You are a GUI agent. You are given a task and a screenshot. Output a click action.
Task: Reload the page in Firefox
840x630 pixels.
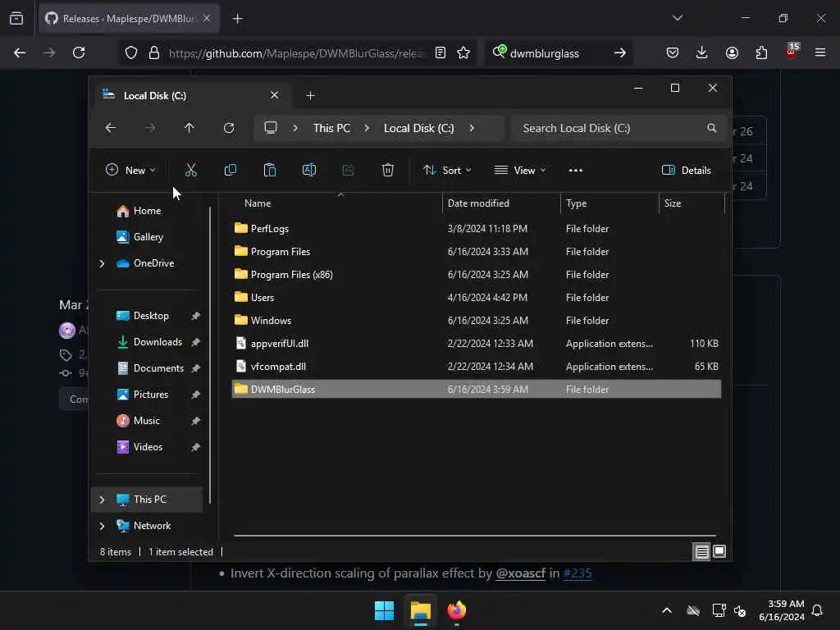coord(79,52)
